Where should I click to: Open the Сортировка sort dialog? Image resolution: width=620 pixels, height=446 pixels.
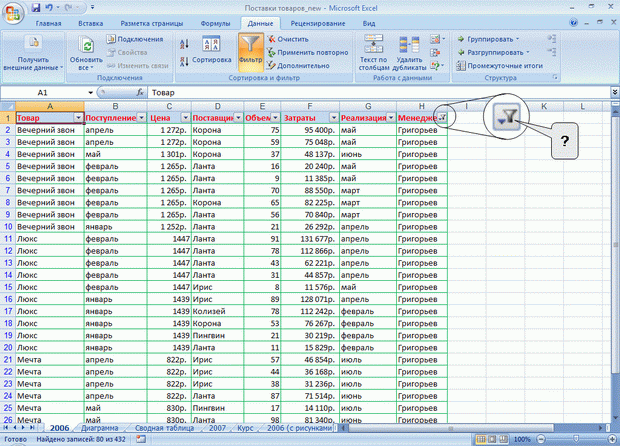(x=212, y=50)
